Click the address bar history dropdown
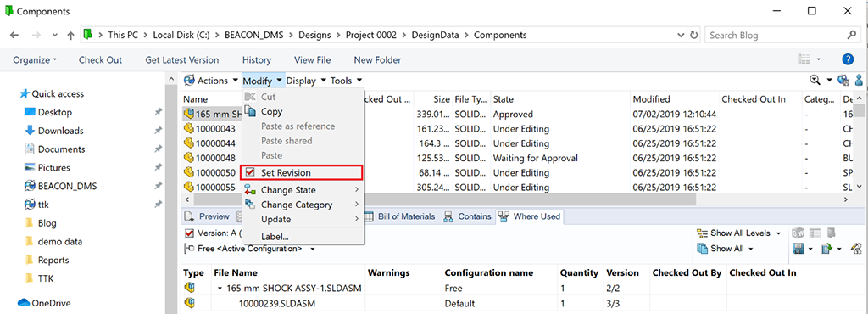Screen dimensions: 868x314 (x=681, y=35)
